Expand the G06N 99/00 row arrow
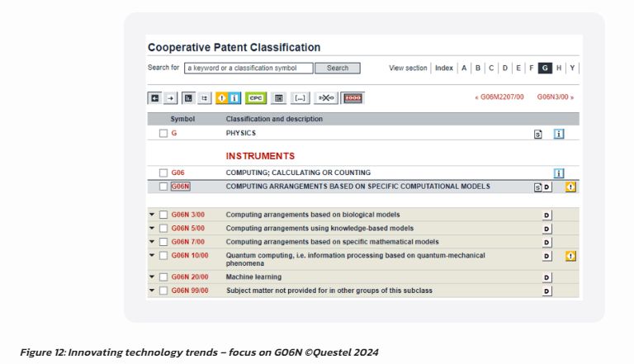The height and width of the screenshot is (364, 634). click(152, 291)
